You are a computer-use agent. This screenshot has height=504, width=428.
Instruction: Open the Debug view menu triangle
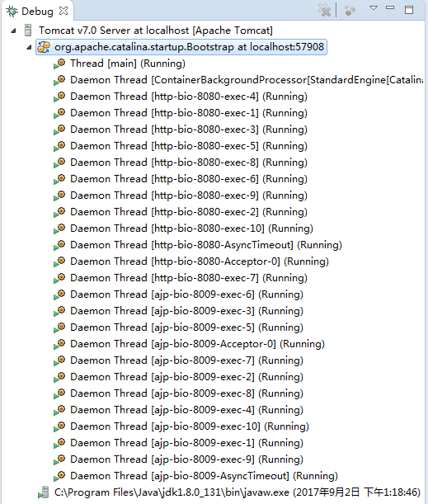coord(373,8)
